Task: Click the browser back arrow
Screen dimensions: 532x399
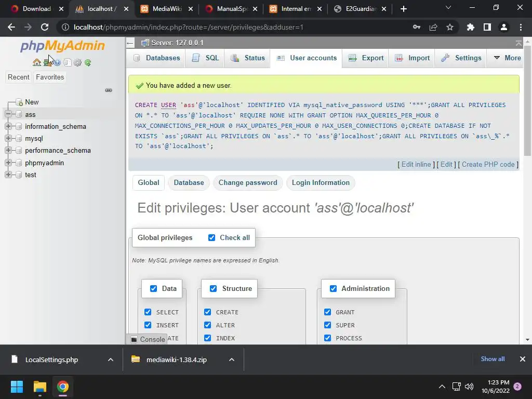Action: (11, 27)
